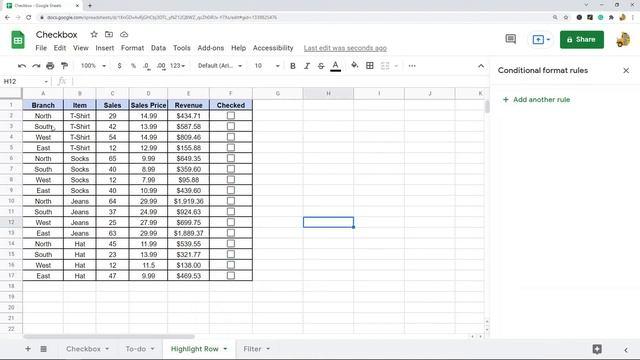This screenshot has width=640, height=360.
Task: Open the text color picker
Action: click(x=336, y=66)
